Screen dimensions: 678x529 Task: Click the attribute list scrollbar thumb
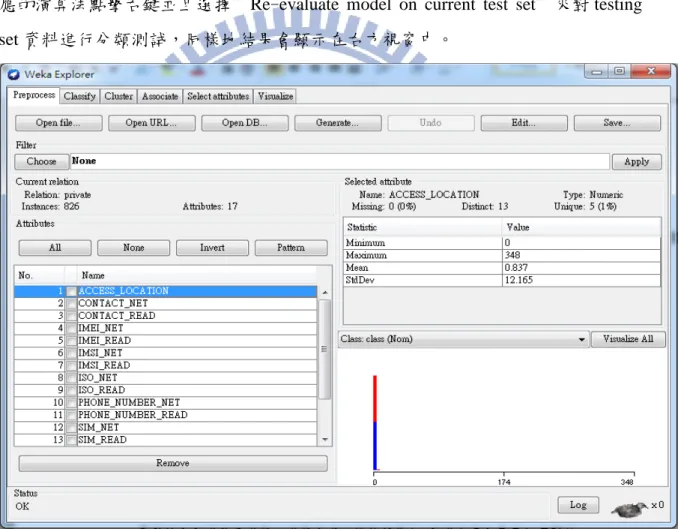pyautogui.click(x=325, y=349)
